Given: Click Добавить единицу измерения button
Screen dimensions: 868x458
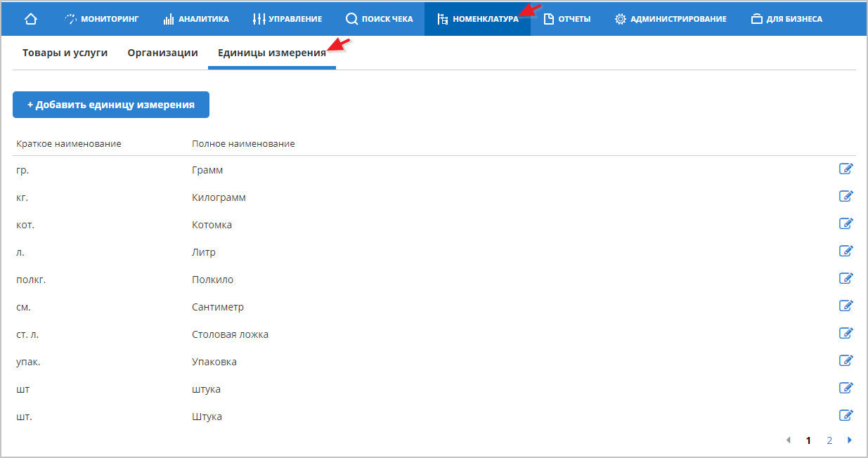Looking at the screenshot, I should pos(111,105).
